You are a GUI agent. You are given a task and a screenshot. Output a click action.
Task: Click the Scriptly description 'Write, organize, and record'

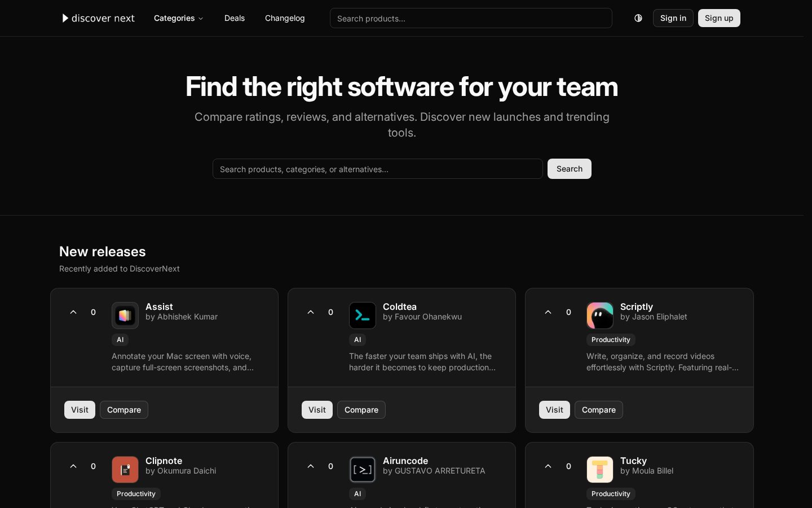663,362
